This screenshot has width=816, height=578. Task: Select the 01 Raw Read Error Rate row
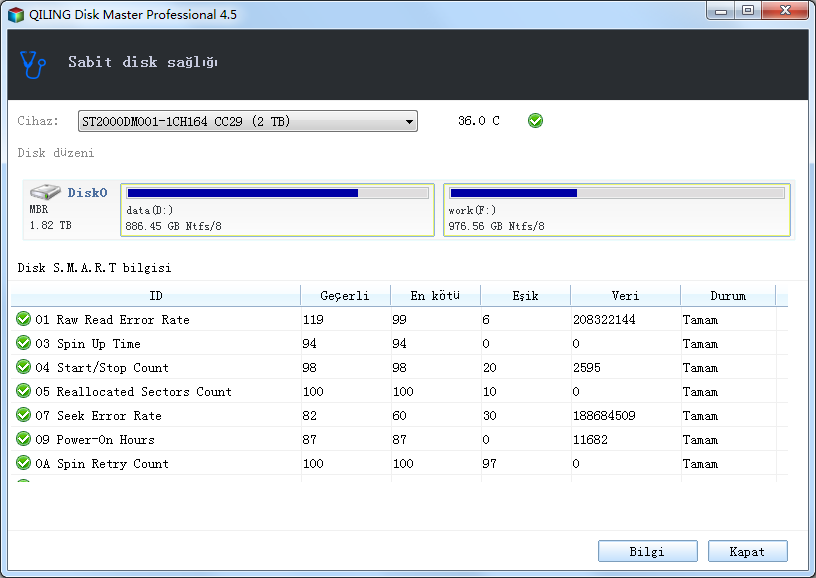click(399, 319)
